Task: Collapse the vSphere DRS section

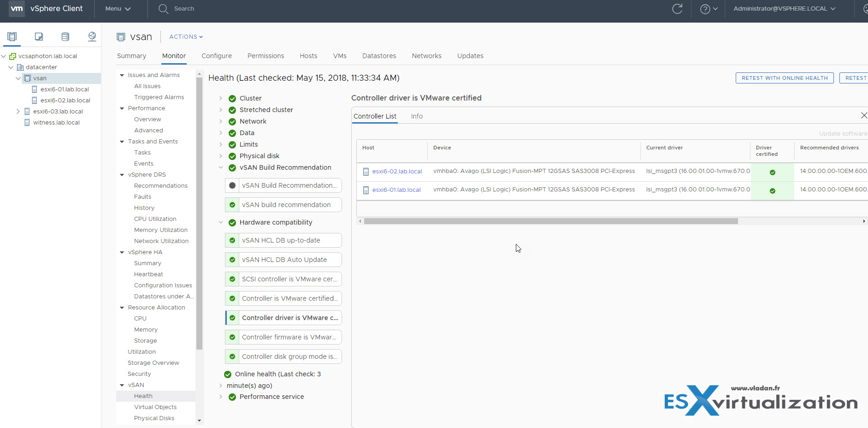Action: (x=122, y=175)
